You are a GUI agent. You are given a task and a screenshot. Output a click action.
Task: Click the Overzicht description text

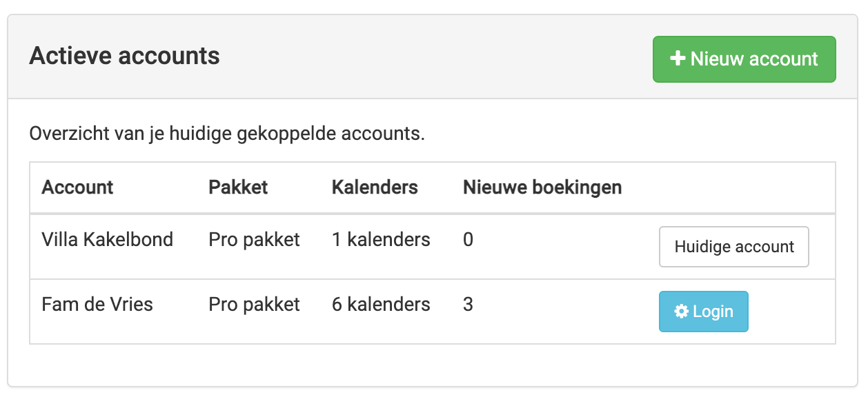pyautogui.click(x=227, y=133)
